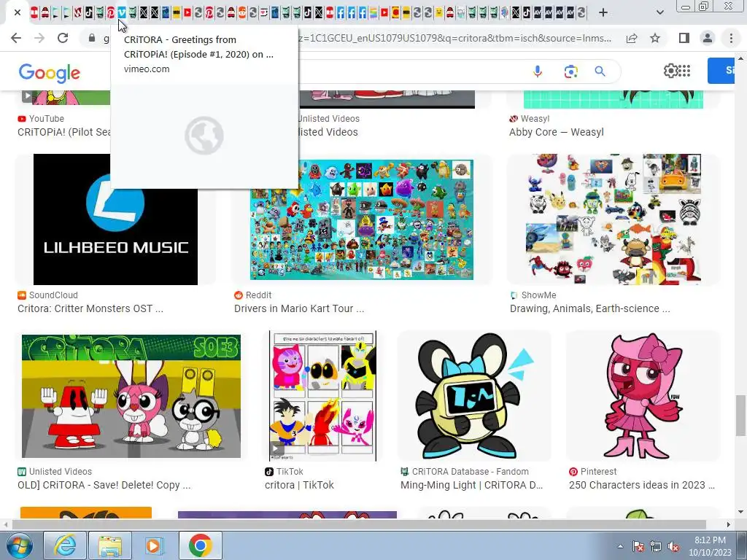Open Ming-Ming Light | CRiTORA link
Screen dimensions: 747x560
(x=472, y=485)
